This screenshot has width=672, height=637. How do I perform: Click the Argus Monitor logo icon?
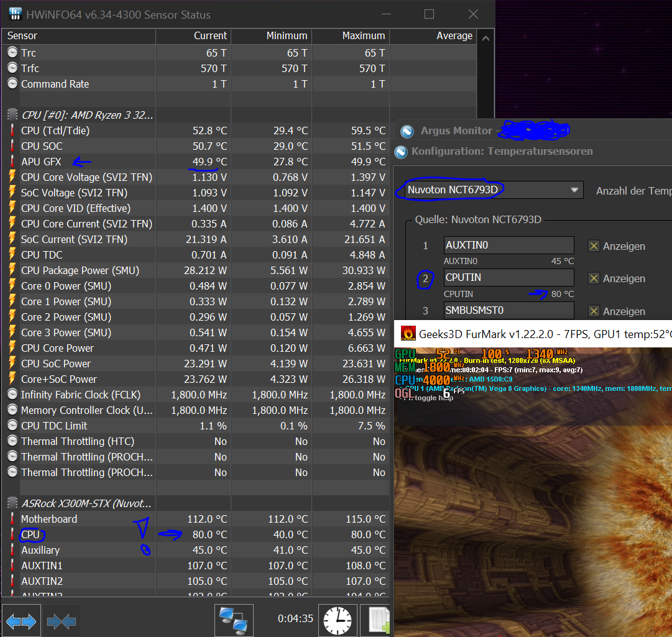[407, 131]
